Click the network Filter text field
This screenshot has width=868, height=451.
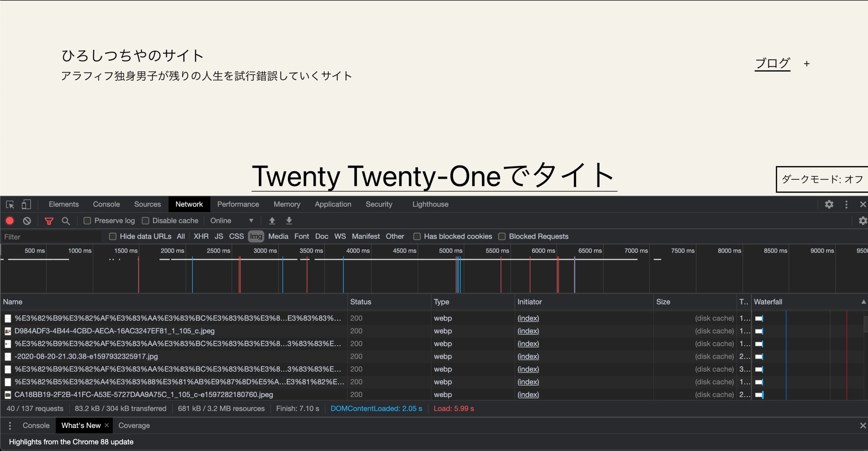(51, 237)
